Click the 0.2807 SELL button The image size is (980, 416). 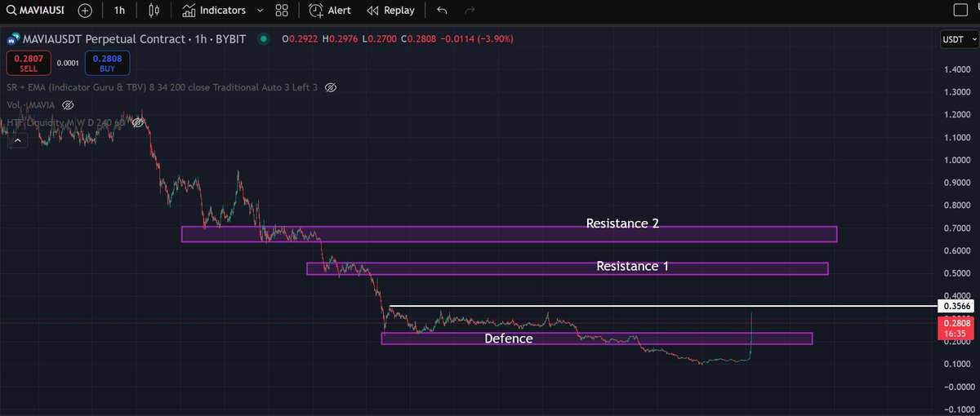click(29, 64)
